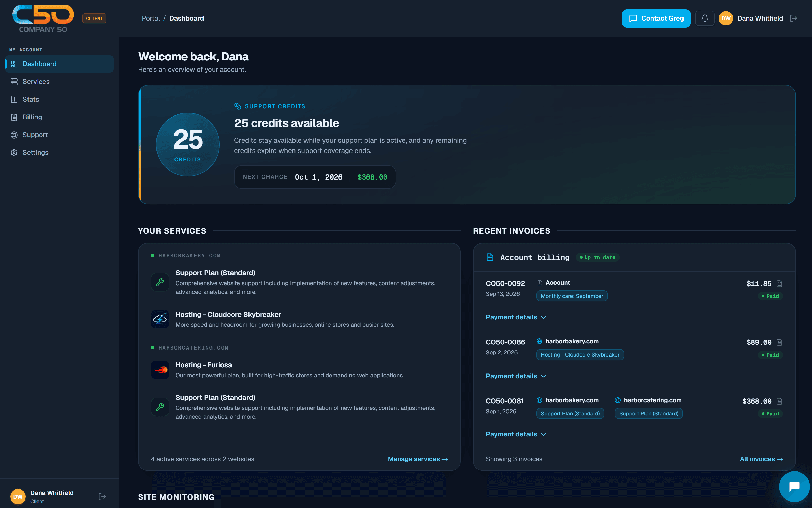The image size is (812, 508).
Task: Click the 25 credits circle
Action: [188, 145]
